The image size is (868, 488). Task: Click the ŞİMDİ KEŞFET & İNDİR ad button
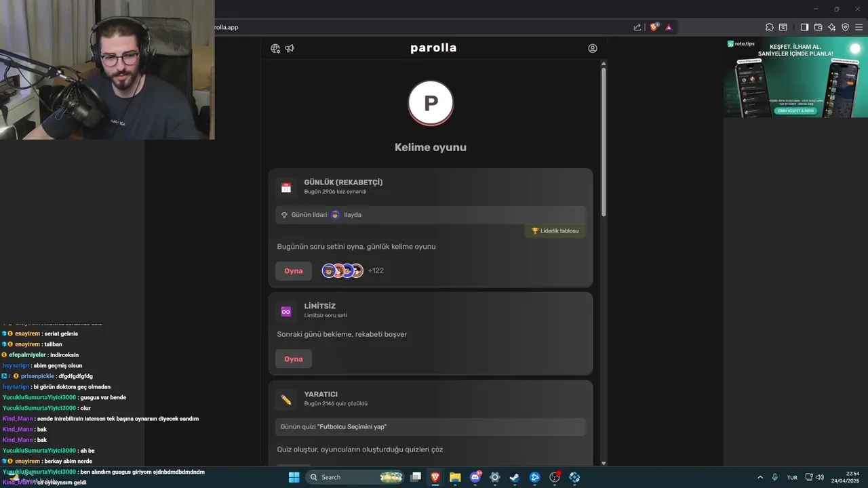click(795, 110)
